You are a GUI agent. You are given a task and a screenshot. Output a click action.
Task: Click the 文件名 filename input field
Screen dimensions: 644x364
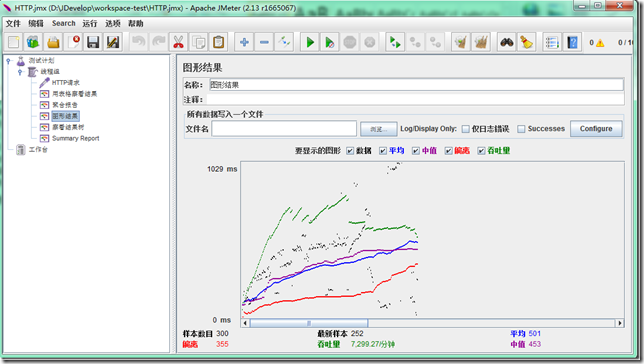[x=284, y=129]
